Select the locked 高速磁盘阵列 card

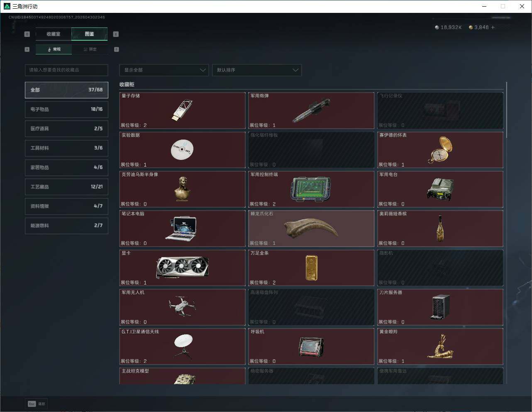coord(311,307)
